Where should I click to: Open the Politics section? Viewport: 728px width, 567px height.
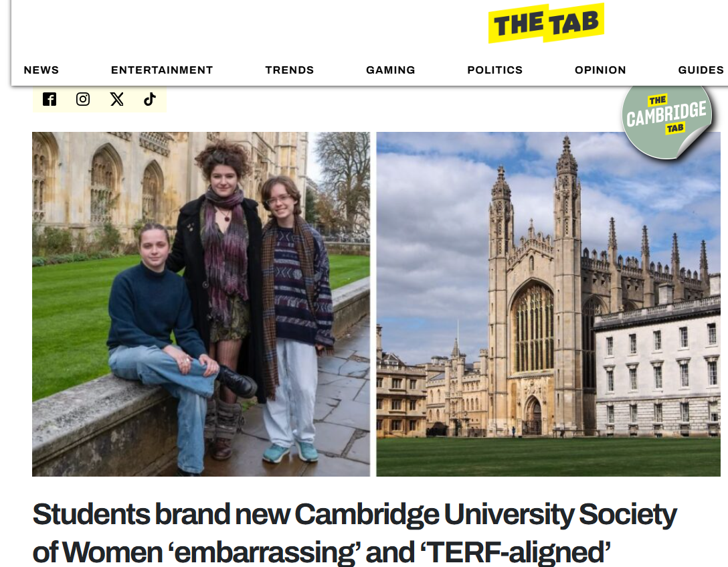495,70
